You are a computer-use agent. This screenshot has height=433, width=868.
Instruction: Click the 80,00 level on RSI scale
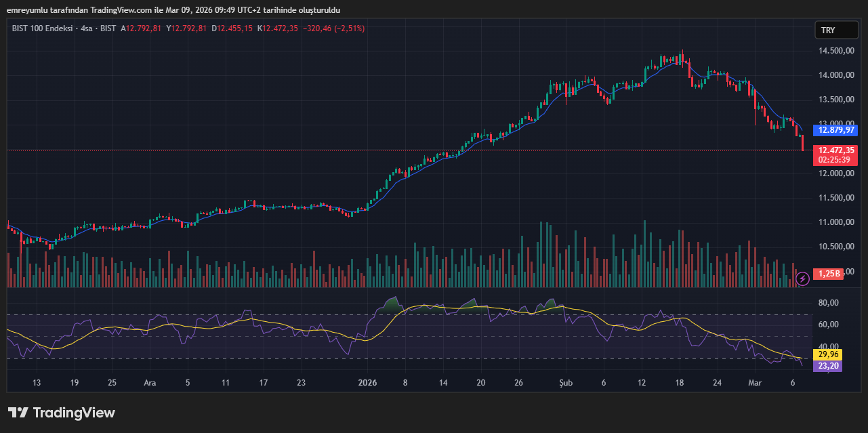pyautogui.click(x=829, y=303)
